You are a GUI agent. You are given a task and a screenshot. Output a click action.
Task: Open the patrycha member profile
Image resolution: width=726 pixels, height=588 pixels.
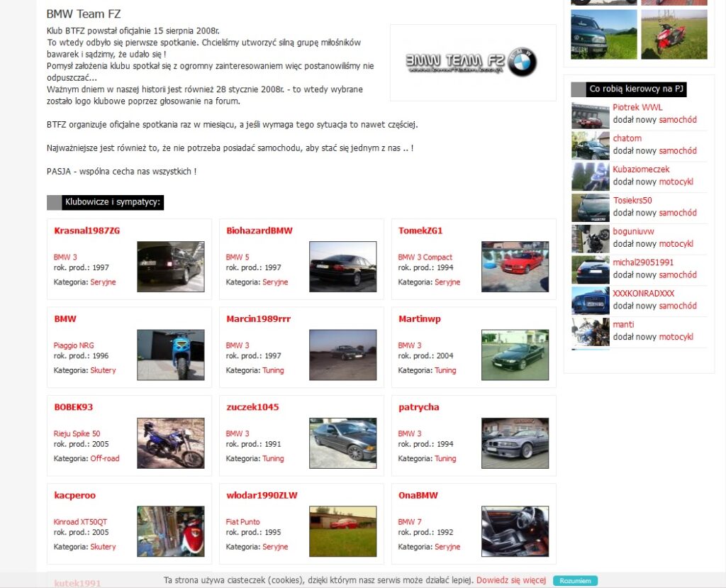point(418,407)
